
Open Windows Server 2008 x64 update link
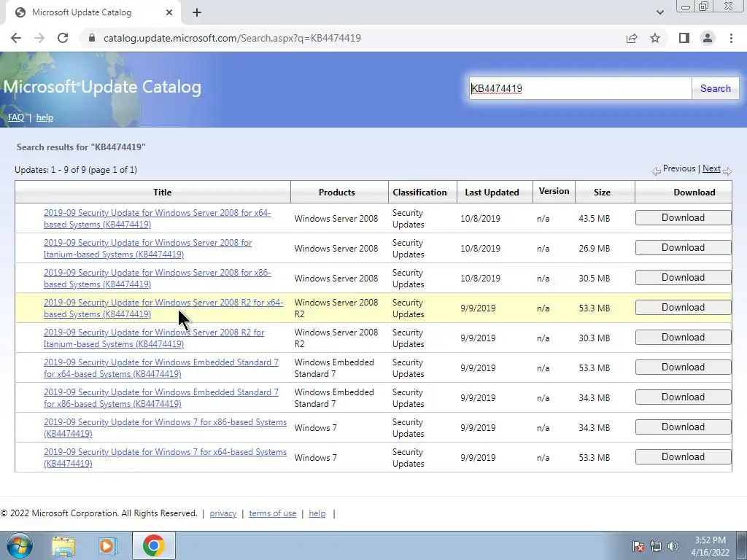(x=158, y=219)
